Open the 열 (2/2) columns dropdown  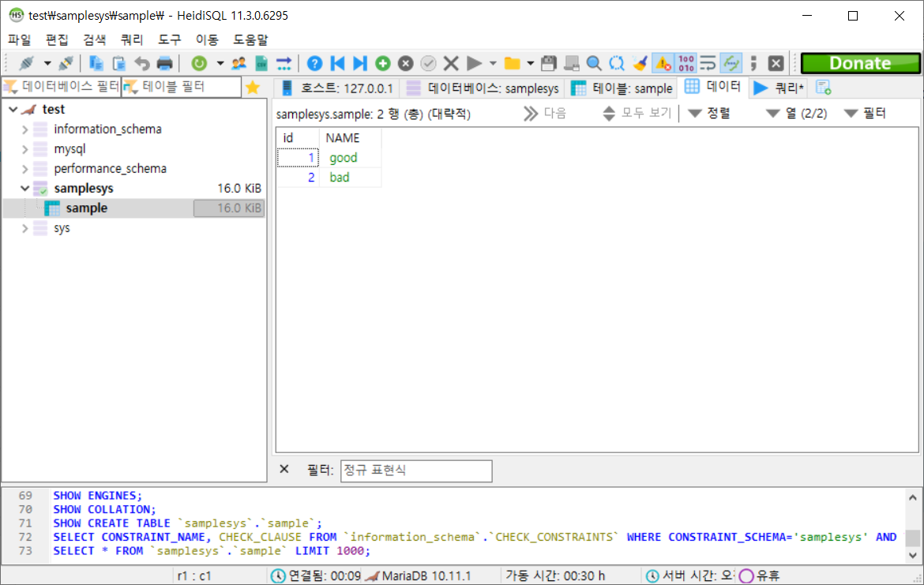797,113
